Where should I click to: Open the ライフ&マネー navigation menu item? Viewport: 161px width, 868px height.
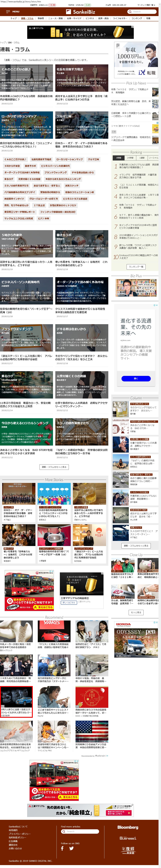click(120, 18)
